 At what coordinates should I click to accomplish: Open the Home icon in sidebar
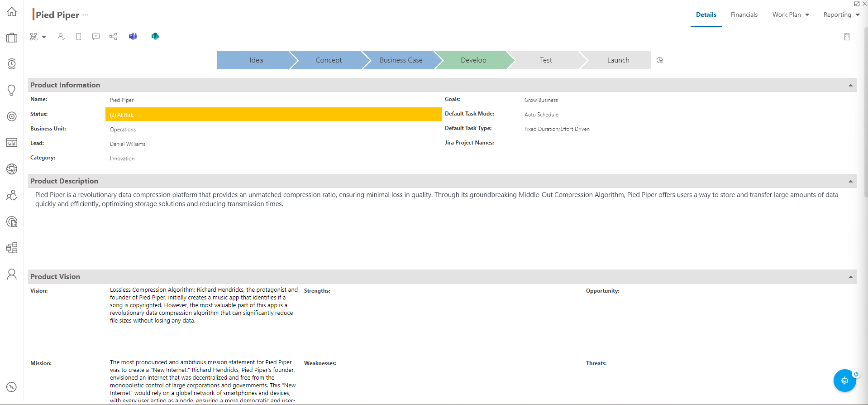pos(12,12)
